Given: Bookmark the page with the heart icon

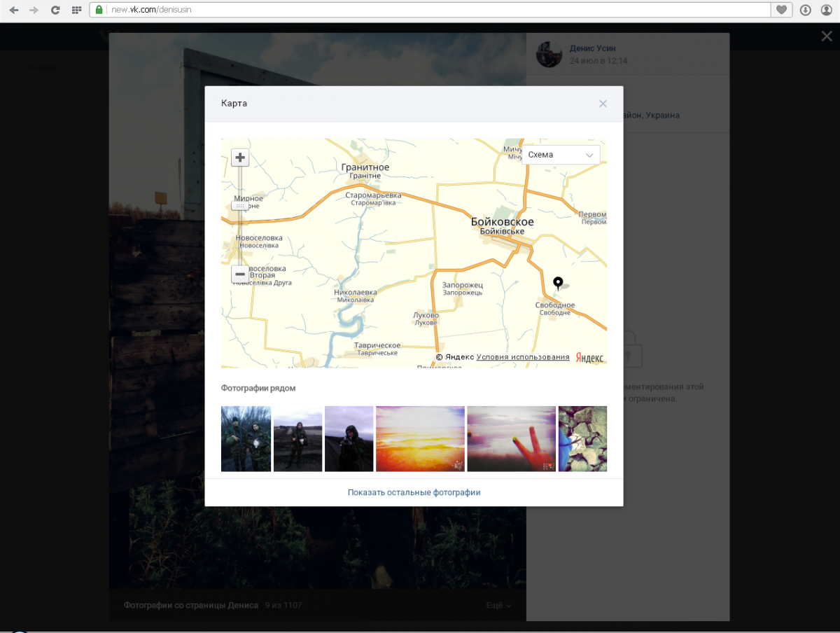Looking at the screenshot, I should (x=782, y=10).
